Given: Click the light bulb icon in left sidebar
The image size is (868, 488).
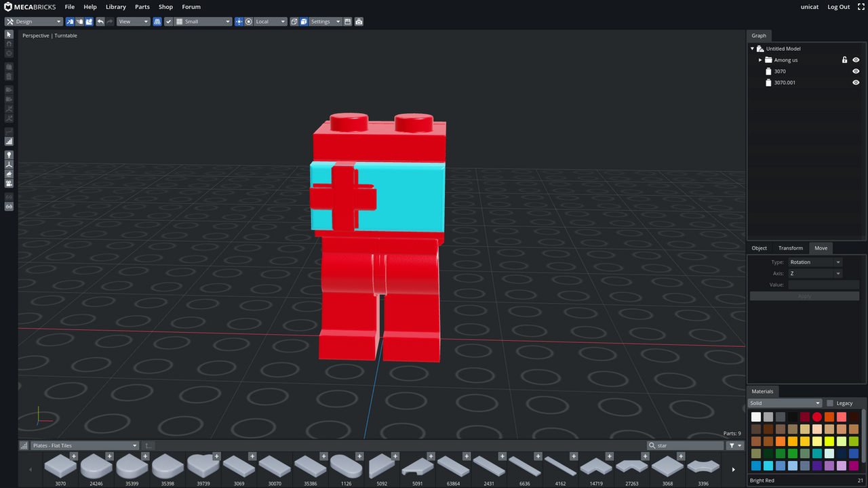Looking at the screenshot, I should tap(9, 155).
